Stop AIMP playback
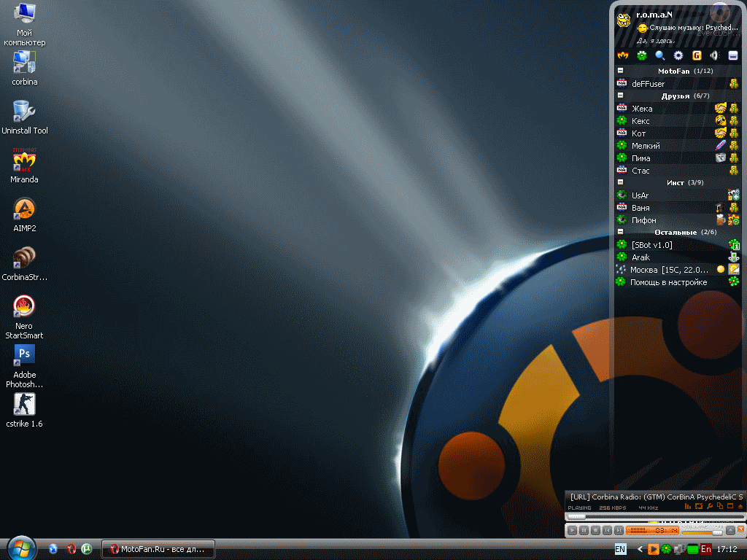The image size is (747, 560). [595, 530]
